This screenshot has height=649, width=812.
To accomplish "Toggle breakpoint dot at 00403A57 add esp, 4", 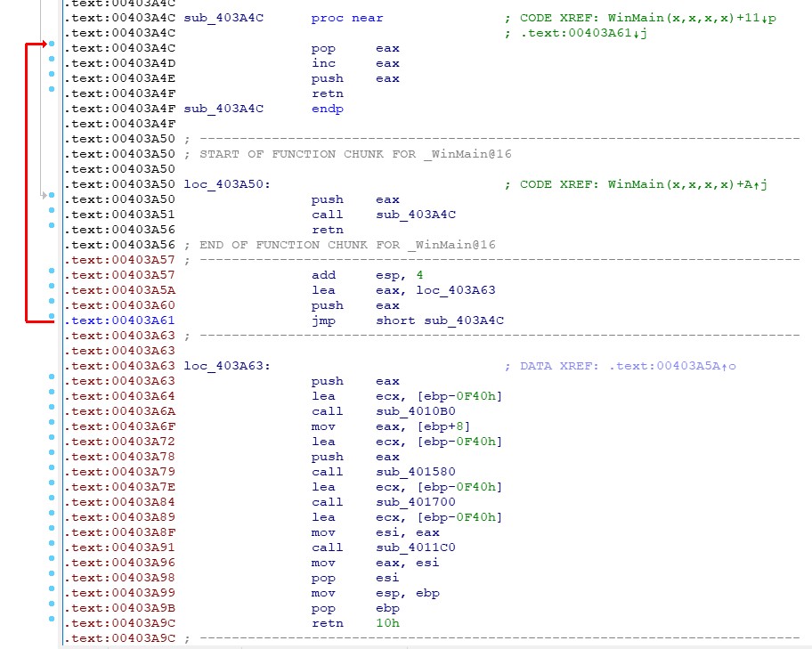I will 52,271.
